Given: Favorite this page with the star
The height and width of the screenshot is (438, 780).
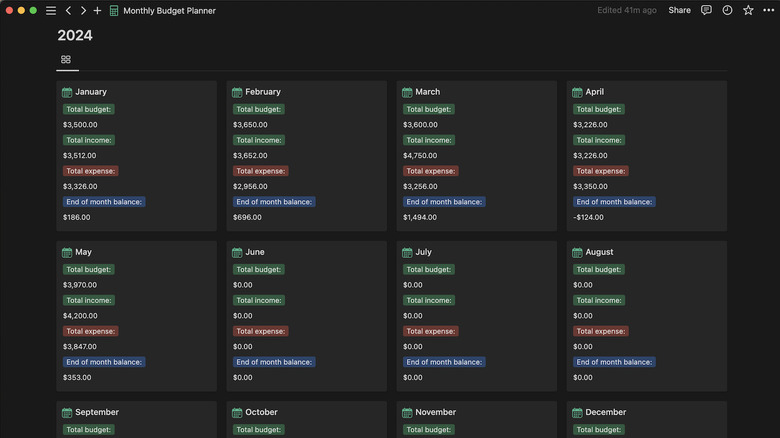Looking at the screenshot, I should click(x=748, y=11).
